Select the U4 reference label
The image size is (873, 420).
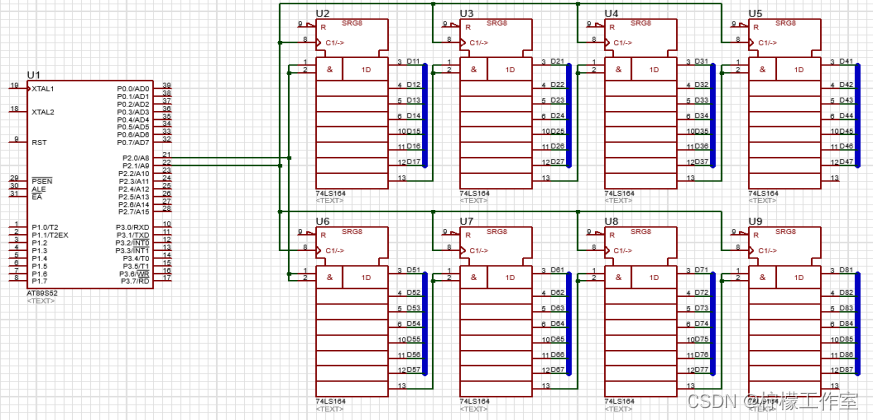pos(611,13)
